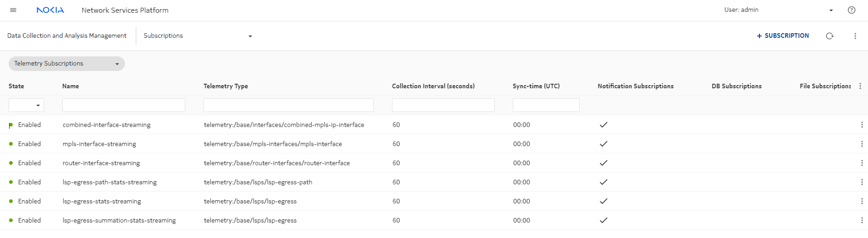The width and height of the screenshot is (868, 238).
Task: Click the Nokia logo
Action: tap(50, 10)
